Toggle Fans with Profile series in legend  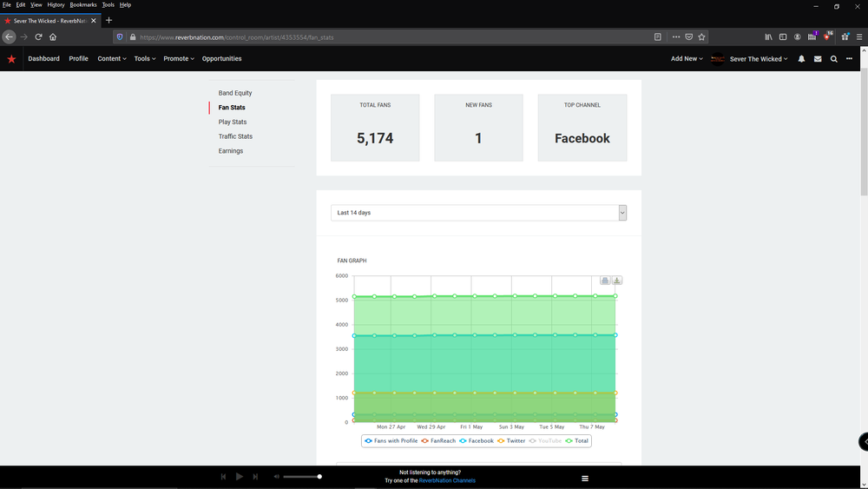(391, 441)
